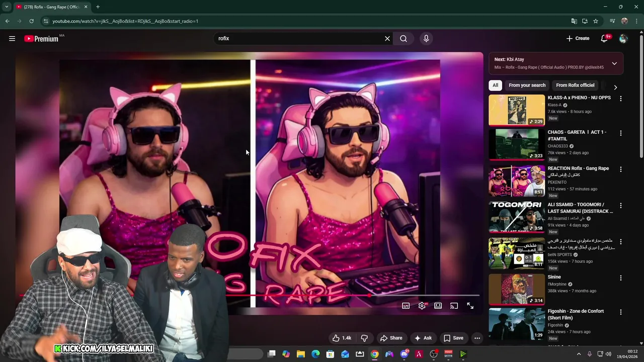Open KLASS-A x PHENO - NU OPPS thumbnail
Screen dimensions: 644x362
(517, 110)
